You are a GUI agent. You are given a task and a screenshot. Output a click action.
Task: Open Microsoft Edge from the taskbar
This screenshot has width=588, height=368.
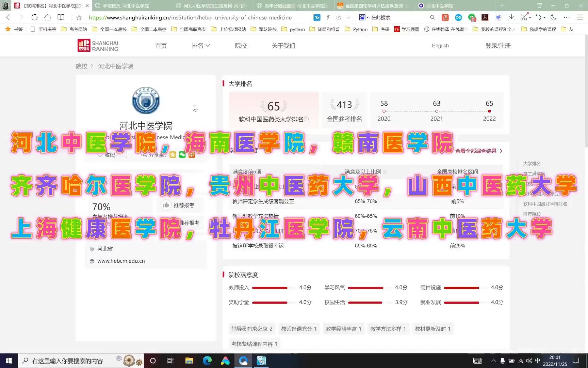click(207, 361)
